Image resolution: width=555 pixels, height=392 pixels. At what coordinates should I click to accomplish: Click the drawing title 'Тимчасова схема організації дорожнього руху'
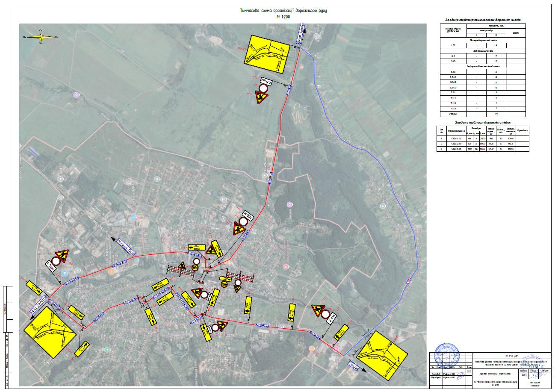[x=283, y=10]
